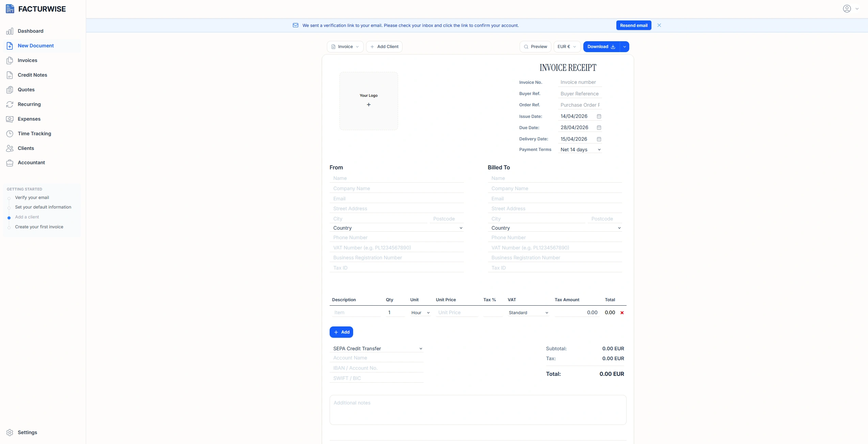Mark the Verify your email step
Screen dimensions: 868x444
click(x=32, y=197)
